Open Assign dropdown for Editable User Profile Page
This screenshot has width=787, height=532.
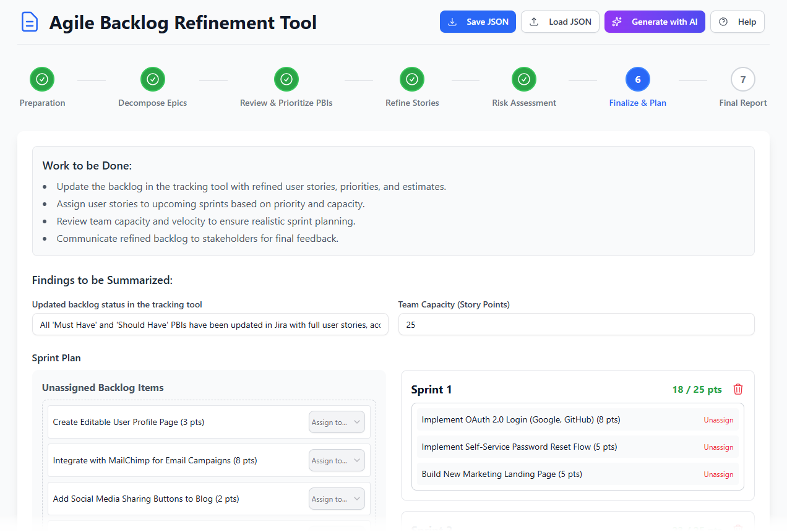(337, 422)
